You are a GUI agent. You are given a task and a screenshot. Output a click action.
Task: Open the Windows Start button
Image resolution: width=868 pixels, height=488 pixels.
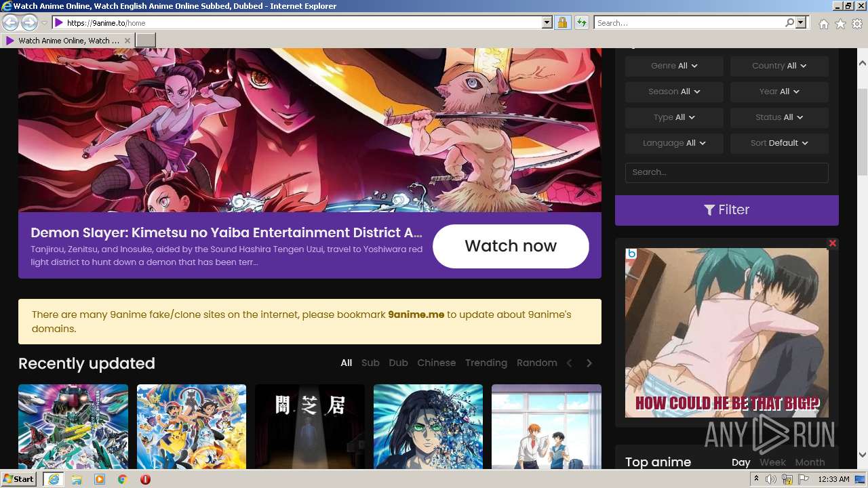19,479
